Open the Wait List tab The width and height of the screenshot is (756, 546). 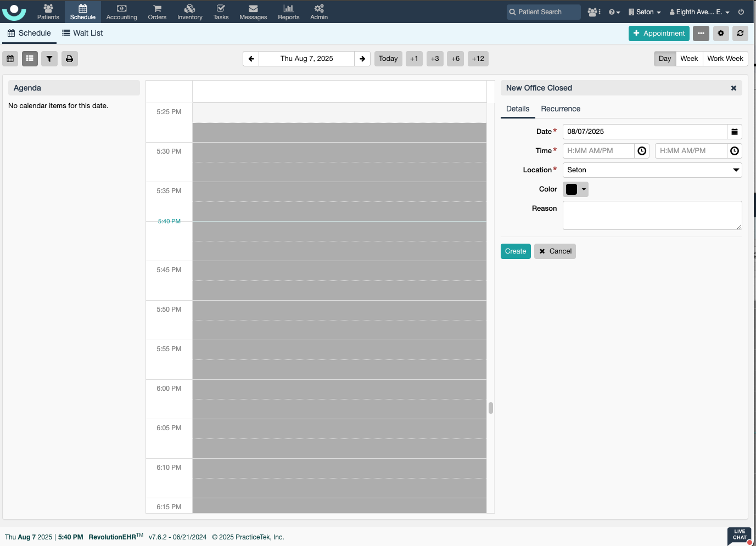(x=82, y=33)
